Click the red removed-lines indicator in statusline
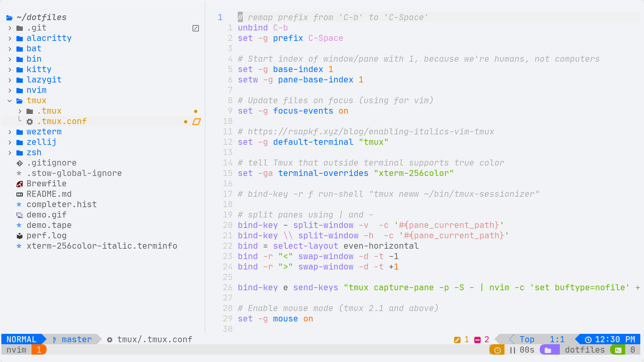 478,340
